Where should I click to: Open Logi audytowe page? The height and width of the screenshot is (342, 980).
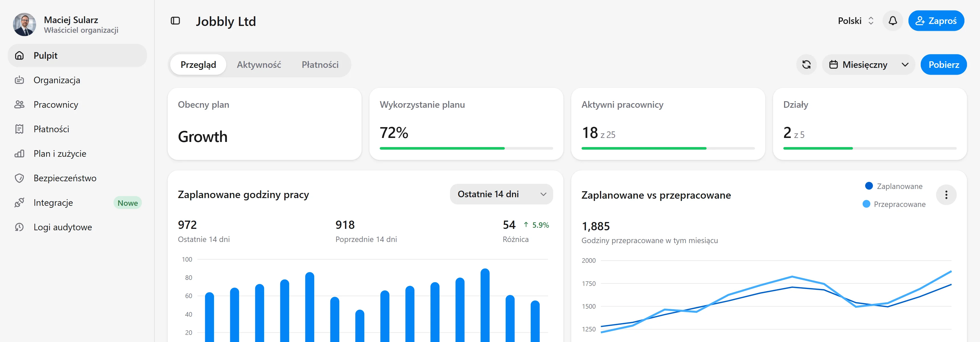click(77, 227)
